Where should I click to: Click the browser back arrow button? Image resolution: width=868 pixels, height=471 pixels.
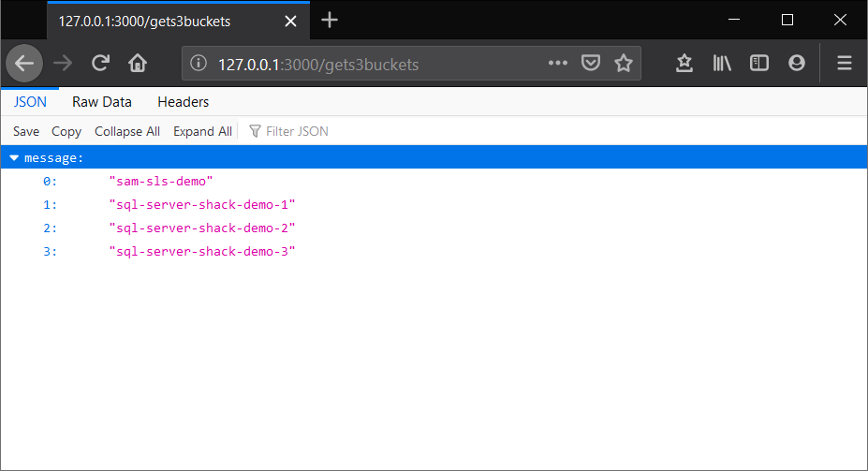(24, 64)
